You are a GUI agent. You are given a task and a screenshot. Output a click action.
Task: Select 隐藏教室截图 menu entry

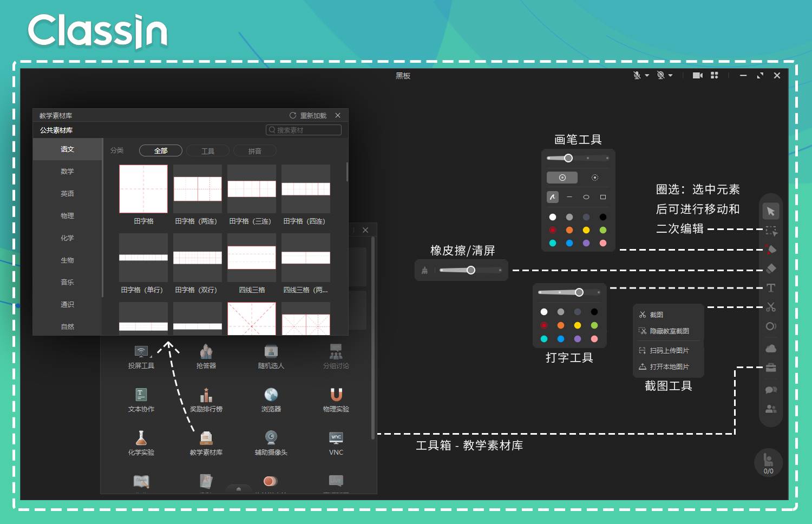point(669,331)
